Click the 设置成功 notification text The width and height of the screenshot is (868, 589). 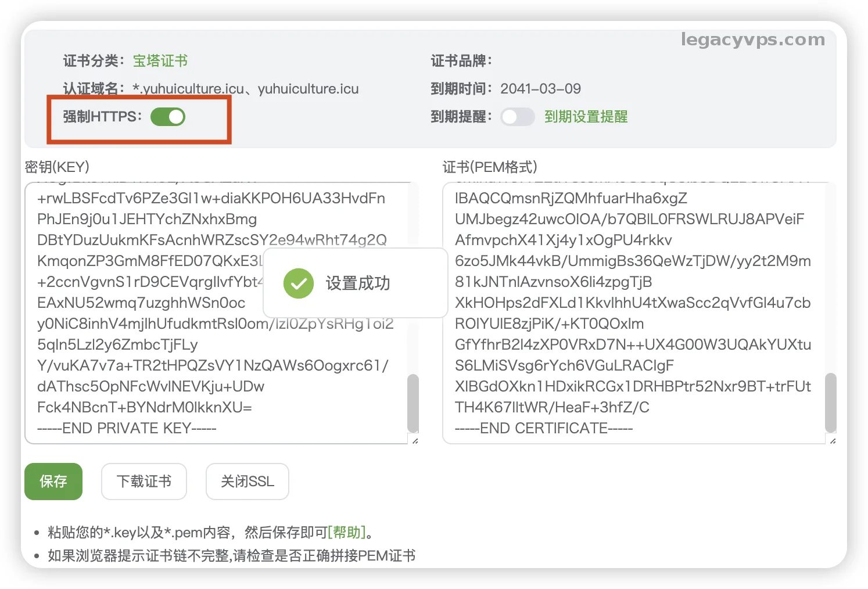(x=357, y=283)
